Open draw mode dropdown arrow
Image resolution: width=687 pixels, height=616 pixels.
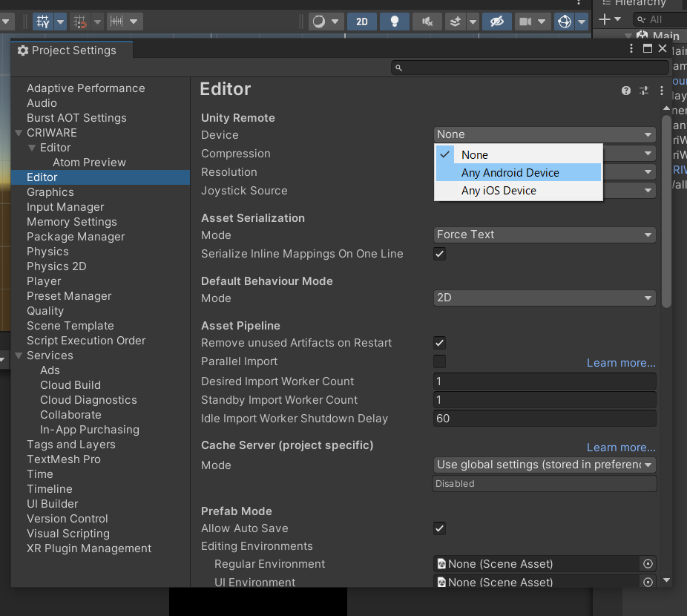pos(335,22)
